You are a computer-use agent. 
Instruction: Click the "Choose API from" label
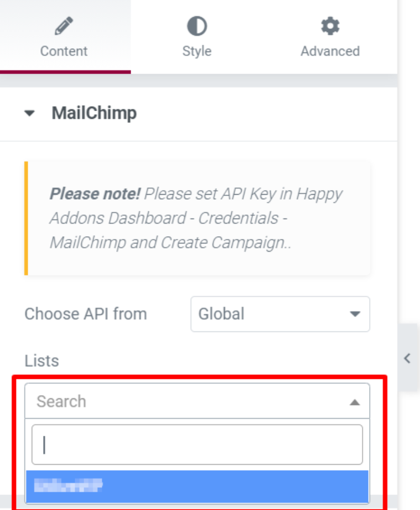click(x=86, y=314)
